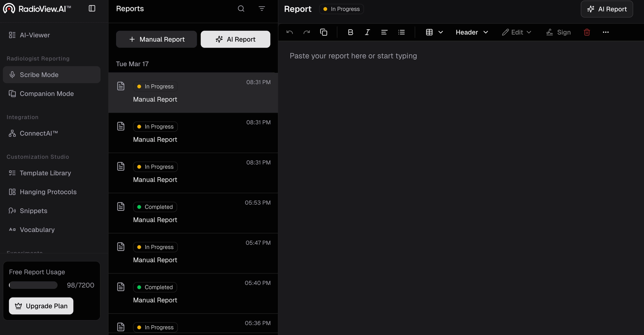The image size is (644, 335).
Task: Click document icon of 05:40 PM report
Action: 121,287
